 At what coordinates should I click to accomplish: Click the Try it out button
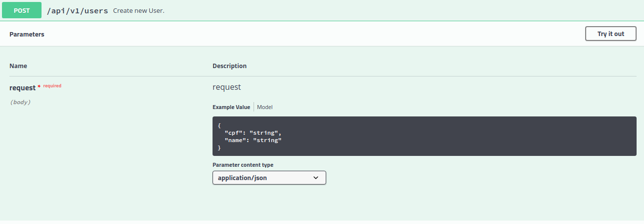[610, 34]
